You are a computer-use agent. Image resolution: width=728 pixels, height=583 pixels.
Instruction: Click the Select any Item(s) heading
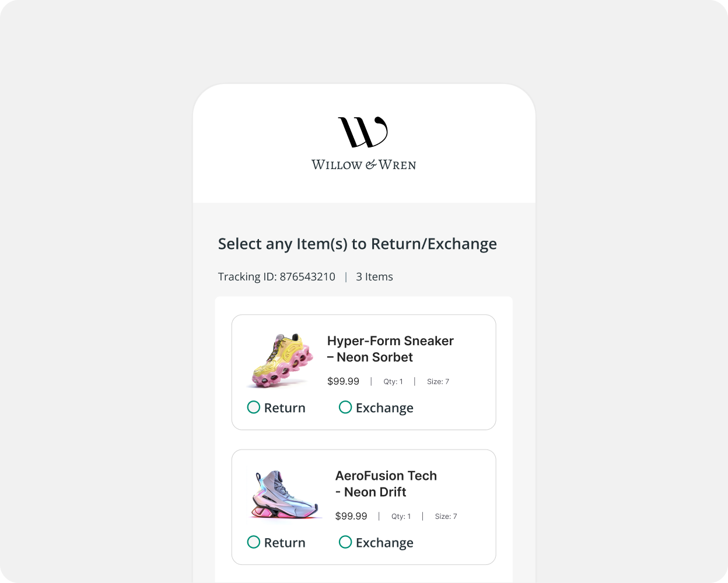coord(357,244)
